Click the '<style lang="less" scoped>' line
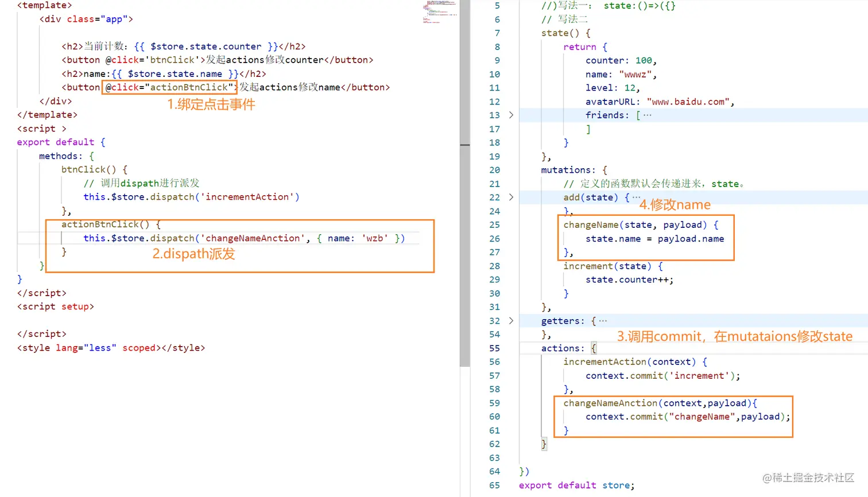868x497 pixels. (x=111, y=348)
